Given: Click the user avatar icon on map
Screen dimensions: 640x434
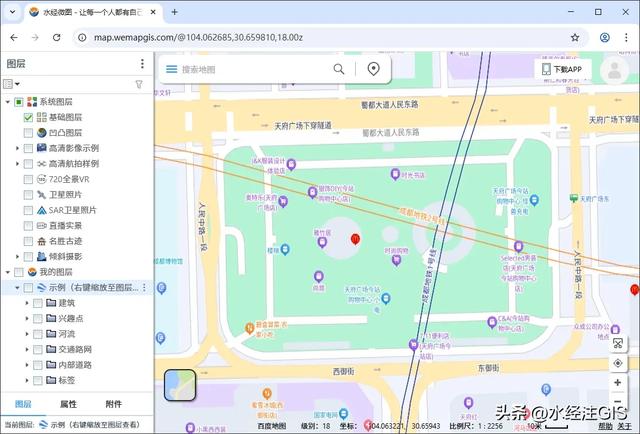Looking at the screenshot, I should point(614,70).
